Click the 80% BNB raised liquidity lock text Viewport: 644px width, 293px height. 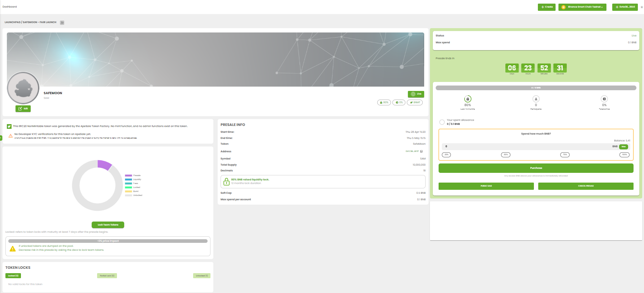250,180
